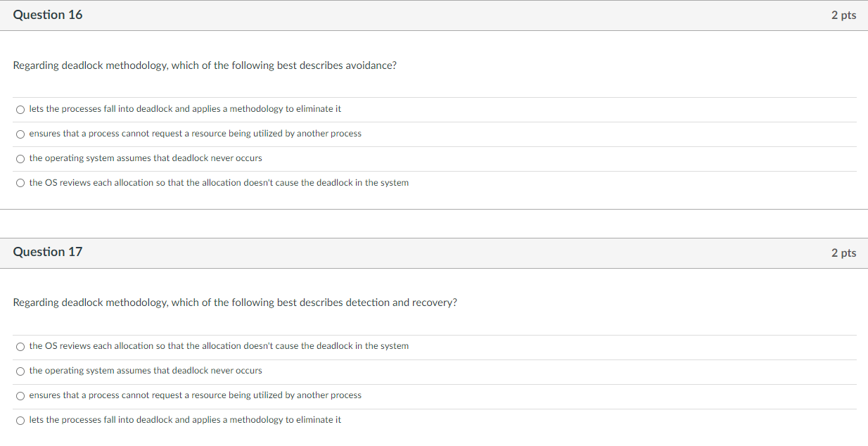Select Question 16's 'ensures a process cannot request' option
This screenshot has height=446, width=868.
196,134
